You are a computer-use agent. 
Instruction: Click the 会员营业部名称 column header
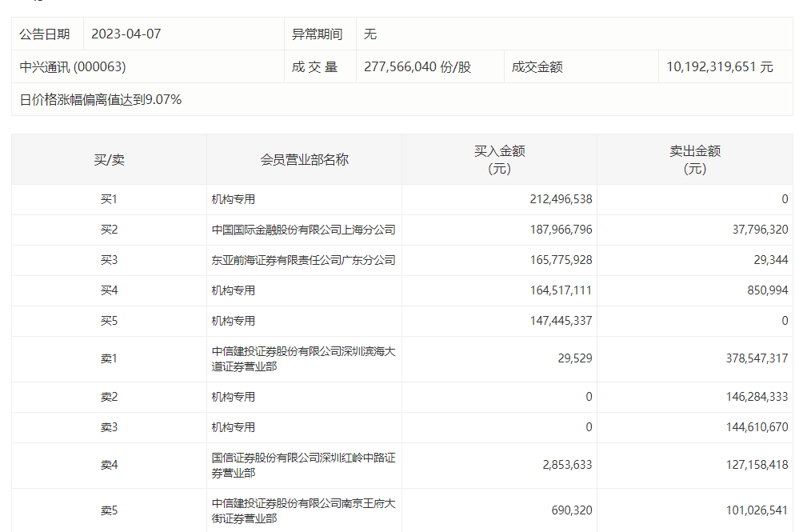point(304,160)
